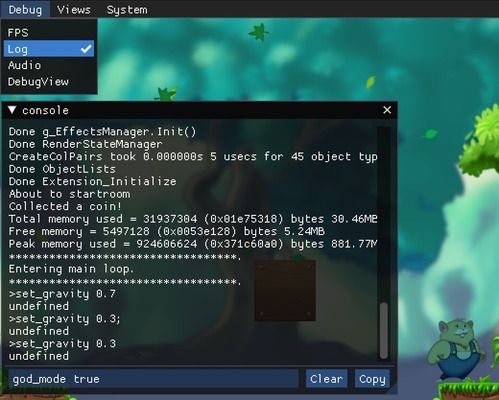Click the checkmark next to Log
This screenshot has height=400, width=499.
(86, 49)
